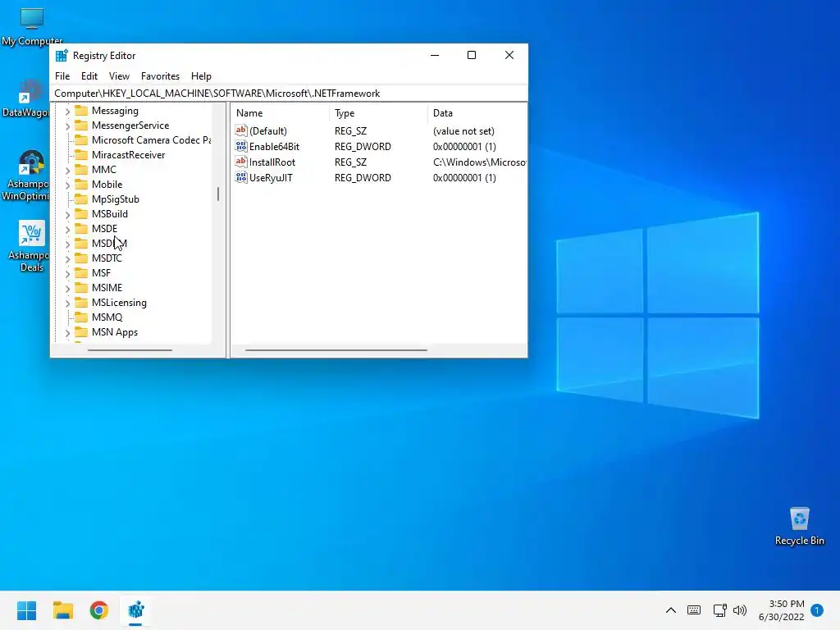The image size is (840, 630).
Task: Select the MiracastReceiver folder icon
Action: point(81,155)
